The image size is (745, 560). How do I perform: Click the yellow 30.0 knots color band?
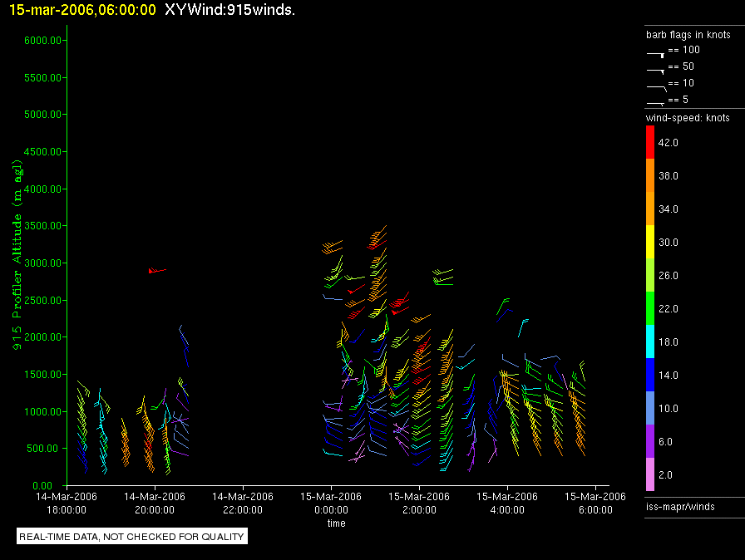coord(650,242)
